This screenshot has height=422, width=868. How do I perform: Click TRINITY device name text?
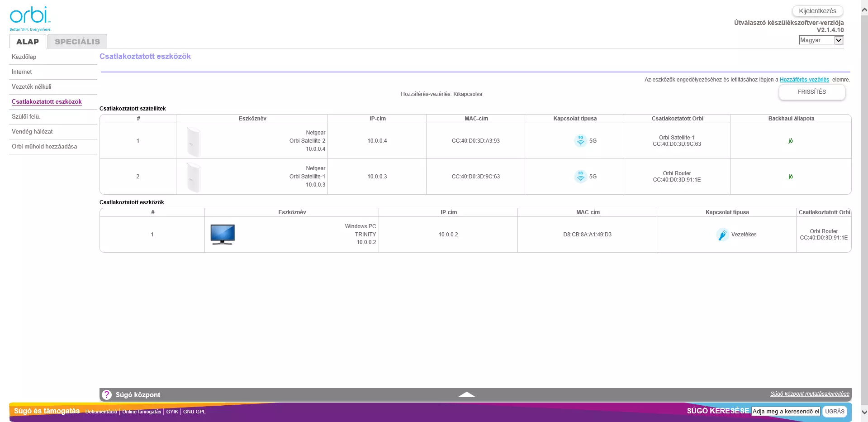(365, 235)
